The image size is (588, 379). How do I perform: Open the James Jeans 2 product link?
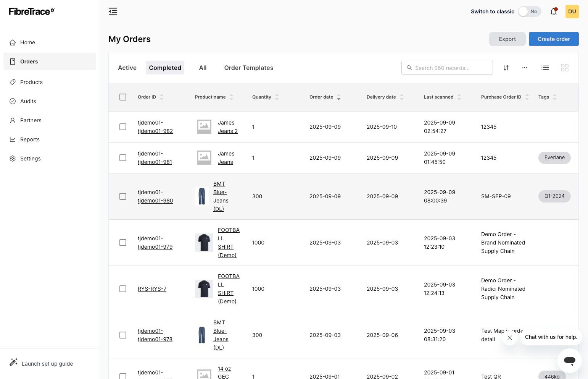point(228,127)
